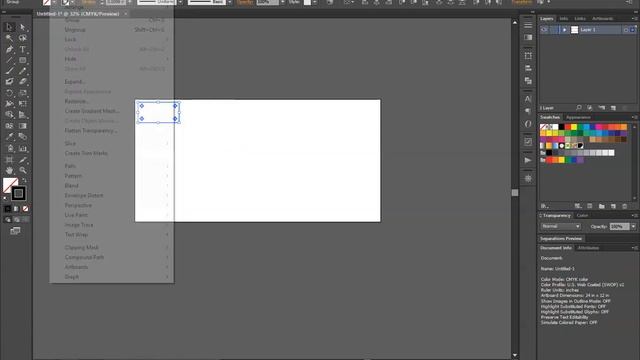Open the Attributes tab
This screenshot has height=360, width=640.
pos(588,248)
